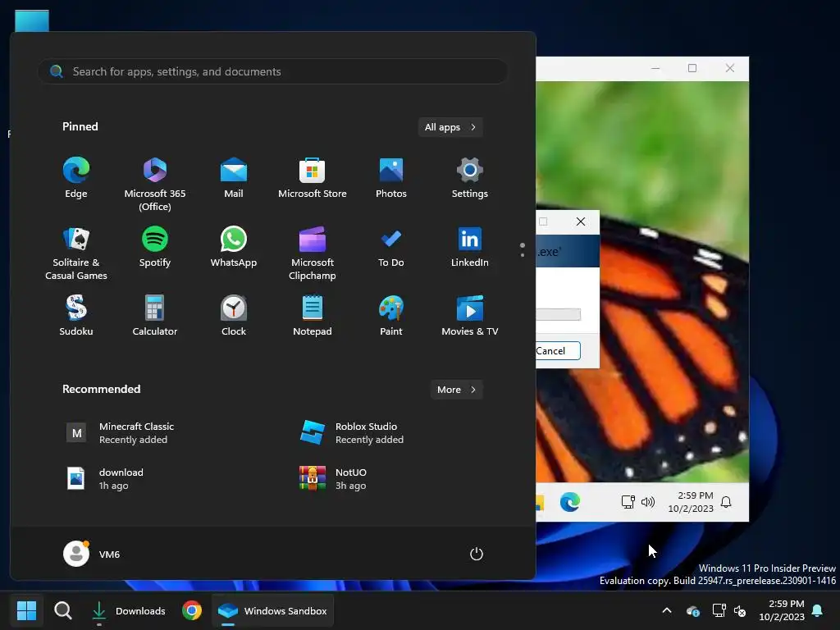This screenshot has width=840, height=630.
Task: Launch Solitaire & Casual Games
Action: (76, 253)
